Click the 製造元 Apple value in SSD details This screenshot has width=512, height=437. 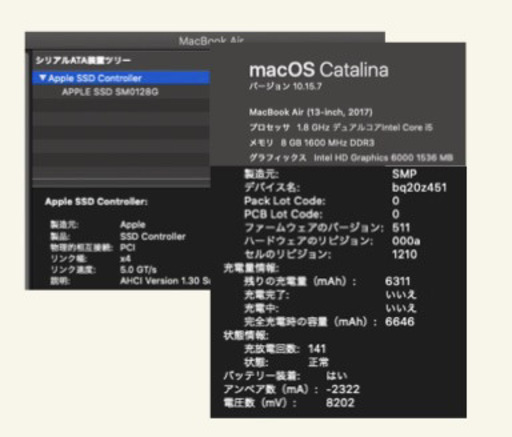133,225
